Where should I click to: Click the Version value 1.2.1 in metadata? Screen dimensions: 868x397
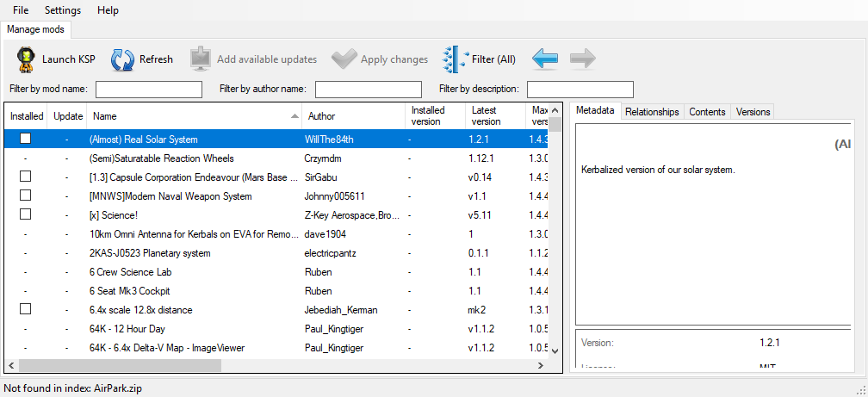pos(770,343)
